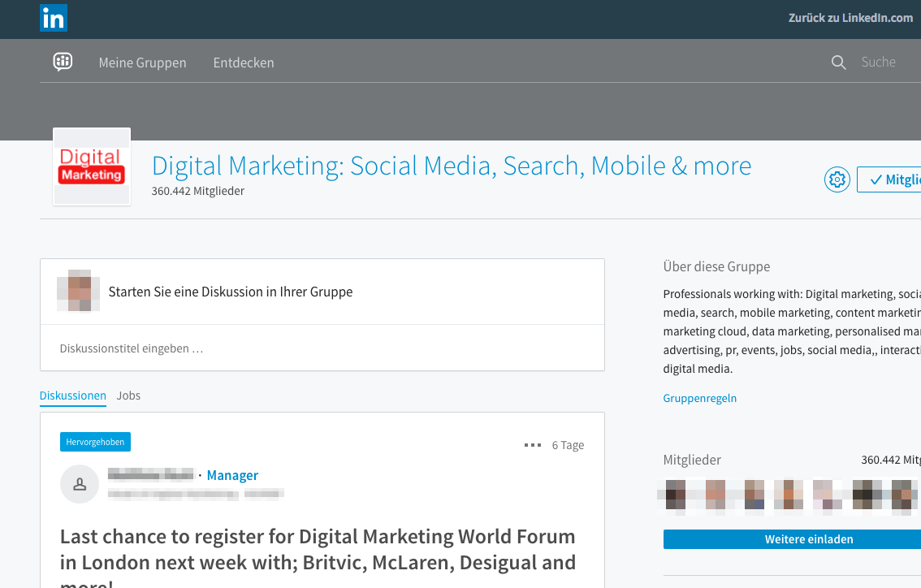Select the Diskussionen tab
Viewport: 921px width, 588px height.
pos(72,396)
